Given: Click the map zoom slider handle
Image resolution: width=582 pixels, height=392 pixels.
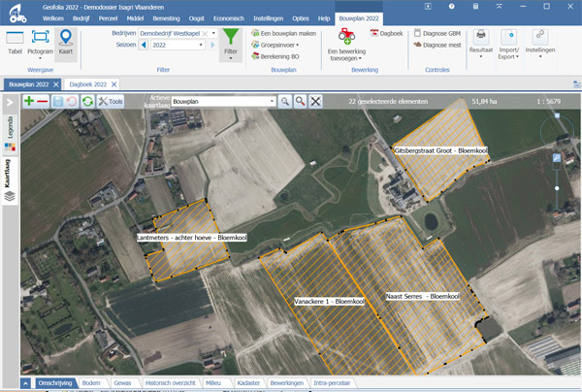Looking at the screenshot, I should 557,188.
